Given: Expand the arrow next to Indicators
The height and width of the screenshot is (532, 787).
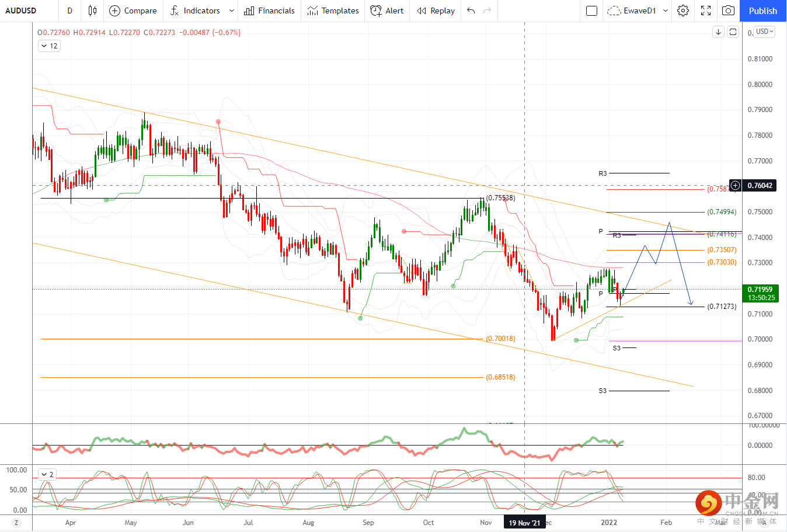Looking at the screenshot, I should click(x=232, y=11).
